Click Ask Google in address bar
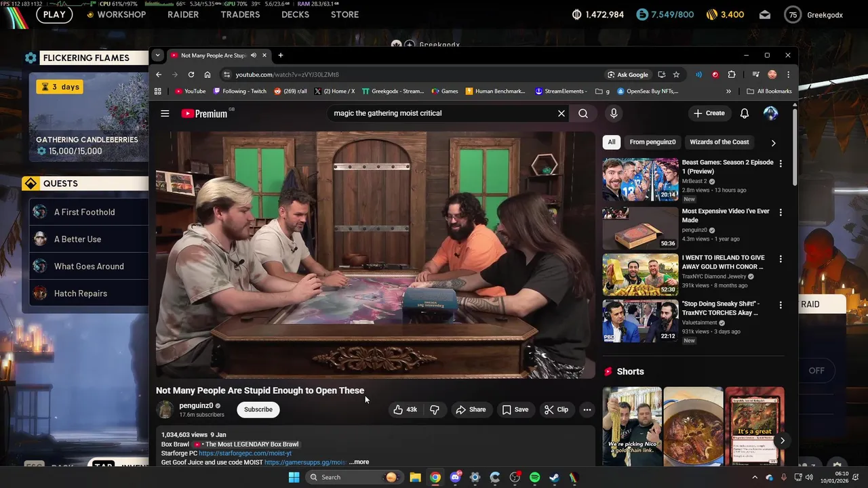The image size is (868, 488). 628,75
